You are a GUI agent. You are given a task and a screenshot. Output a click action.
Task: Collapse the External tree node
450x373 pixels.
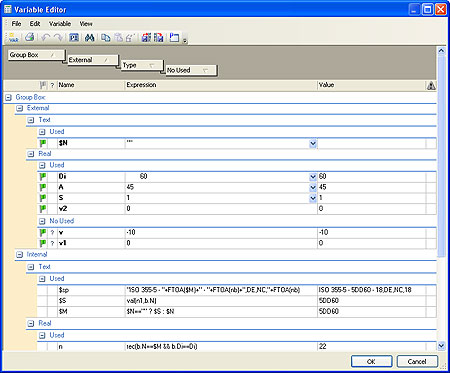coord(20,108)
